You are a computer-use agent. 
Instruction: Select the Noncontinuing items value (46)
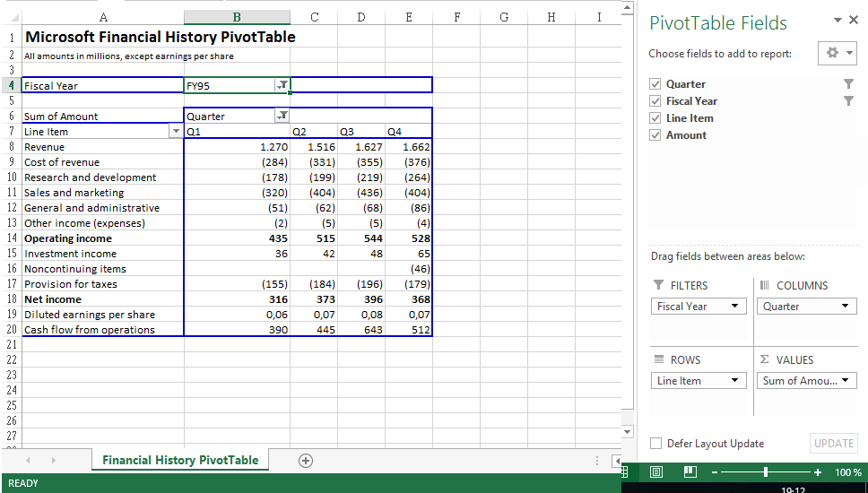tap(409, 268)
